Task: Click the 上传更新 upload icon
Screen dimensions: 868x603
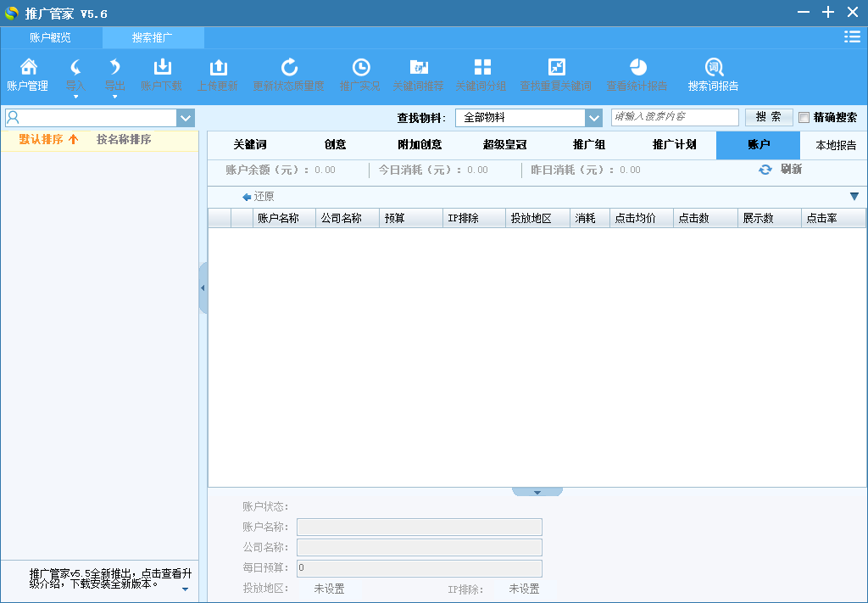Action: (x=218, y=68)
